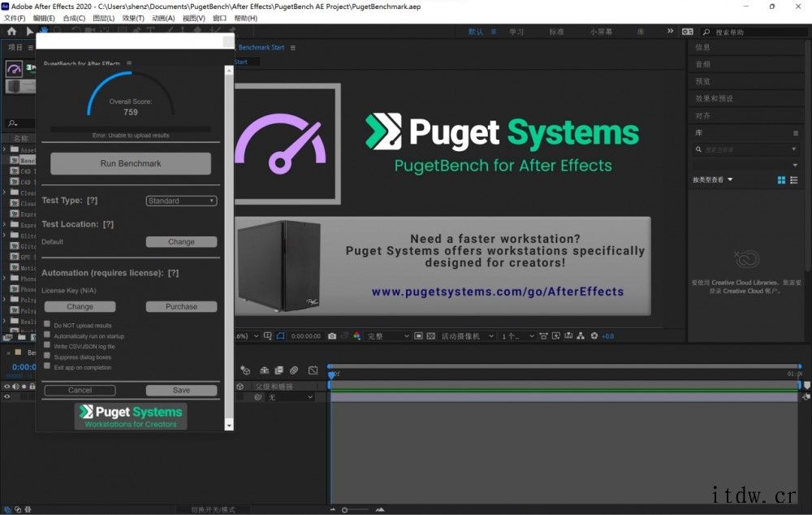The height and width of the screenshot is (515, 812).
Task: Click Save in PugetBench panel
Action: (x=181, y=390)
